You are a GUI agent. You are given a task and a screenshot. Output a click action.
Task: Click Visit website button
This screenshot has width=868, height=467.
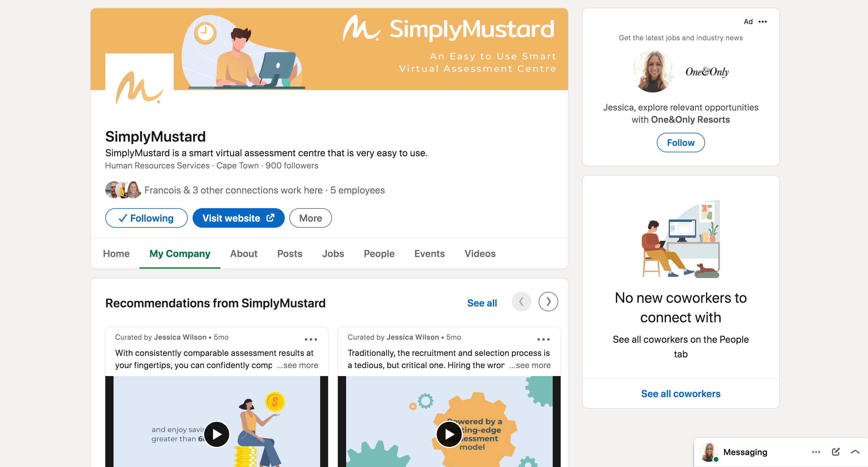point(238,218)
